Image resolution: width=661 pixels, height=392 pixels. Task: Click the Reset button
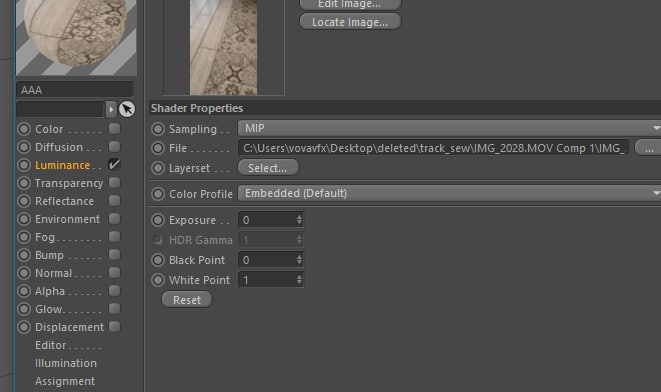(187, 300)
